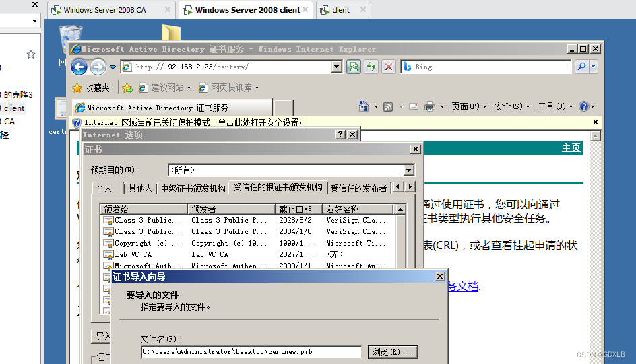Click the IE Home page icon
The height and width of the screenshot is (364, 636).
(364, 106)
